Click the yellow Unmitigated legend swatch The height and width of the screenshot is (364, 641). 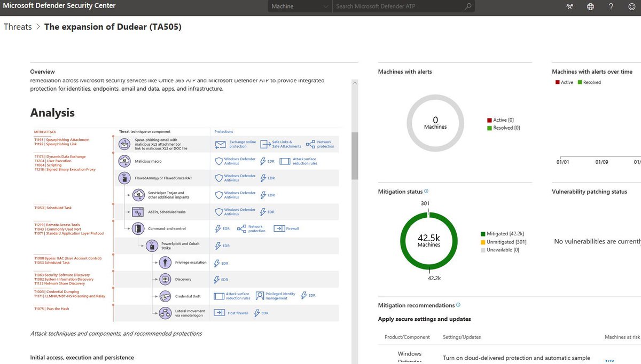(482, 242)
